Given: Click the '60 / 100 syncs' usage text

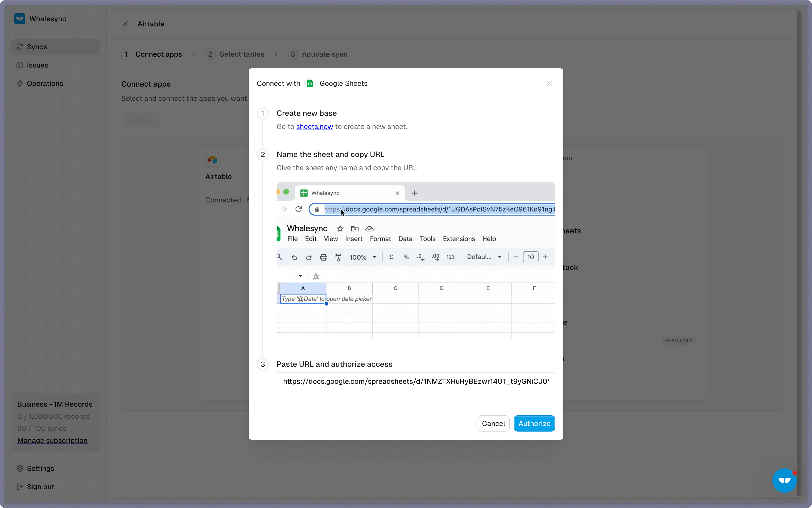Looking at the screenshot, I should (x=42, y=428).
